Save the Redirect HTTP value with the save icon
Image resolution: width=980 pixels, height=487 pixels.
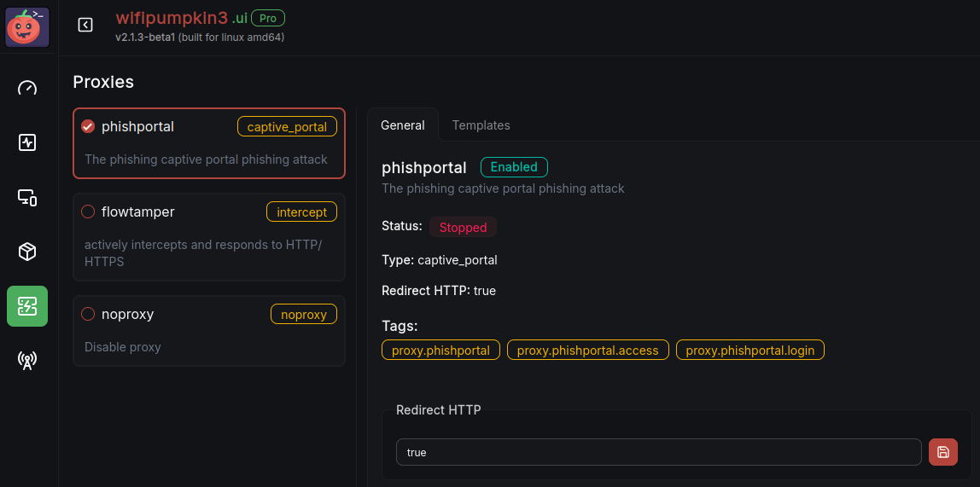pos(943,452)
